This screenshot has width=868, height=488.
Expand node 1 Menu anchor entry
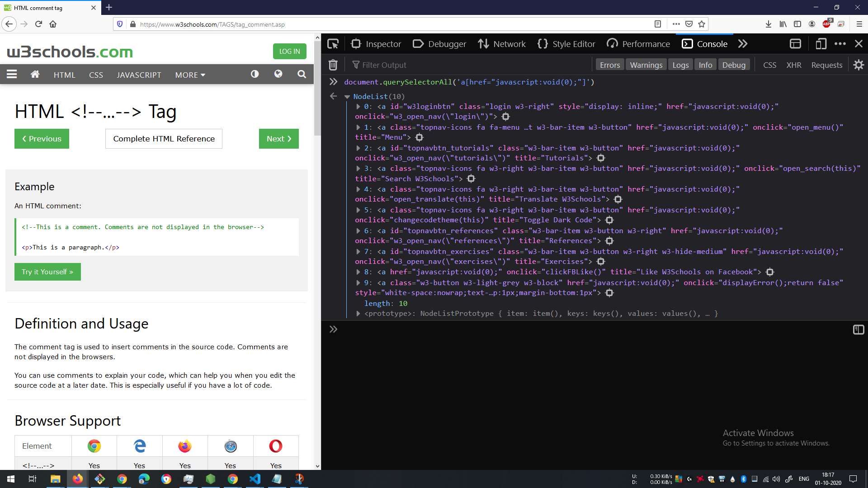(x=358, y=127)
